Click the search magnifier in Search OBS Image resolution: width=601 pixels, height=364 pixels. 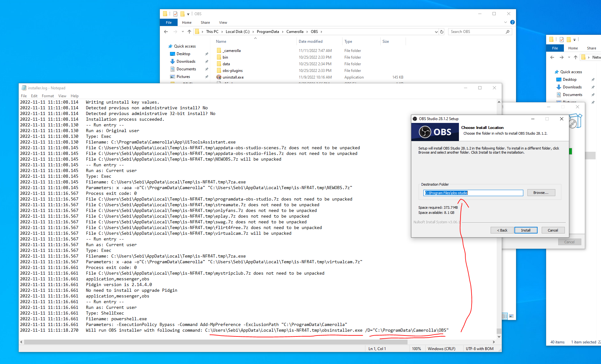[x=507, y=32]
